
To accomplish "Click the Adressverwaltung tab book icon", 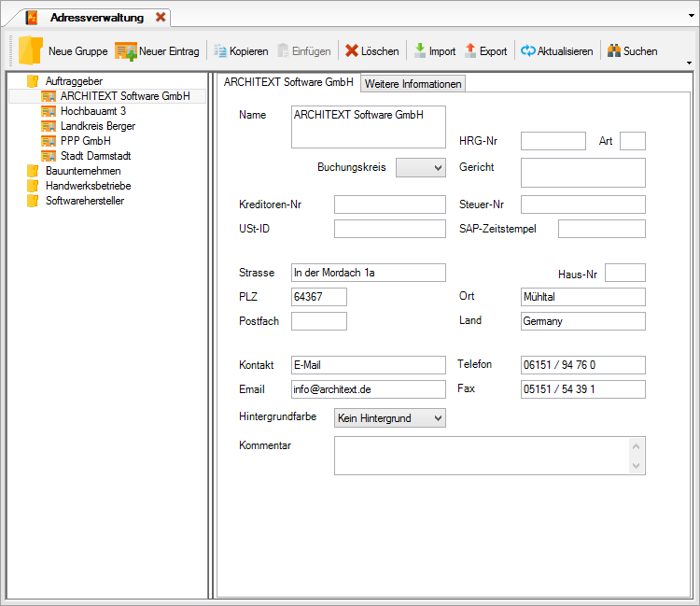I will (32, 18).
